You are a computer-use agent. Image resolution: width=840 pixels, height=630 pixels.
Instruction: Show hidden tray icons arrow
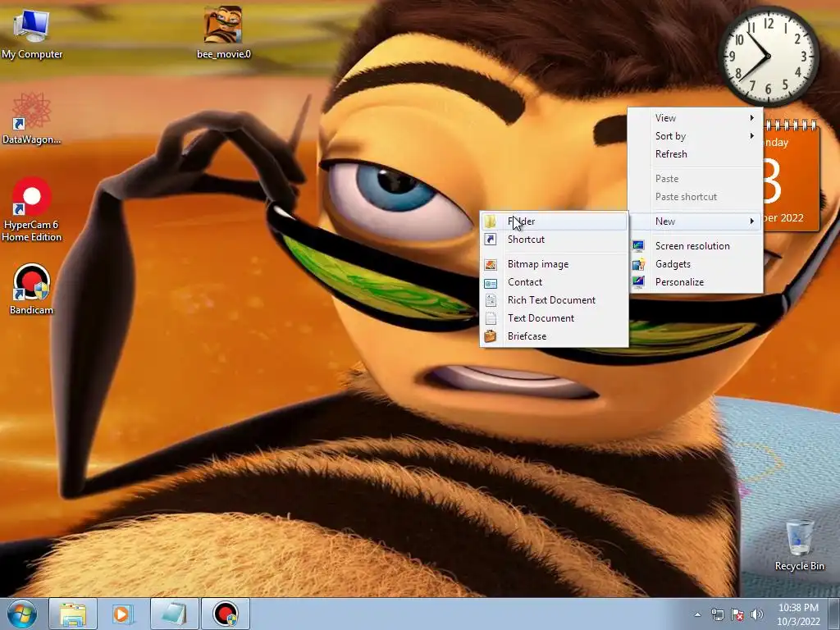click(697, 614)
